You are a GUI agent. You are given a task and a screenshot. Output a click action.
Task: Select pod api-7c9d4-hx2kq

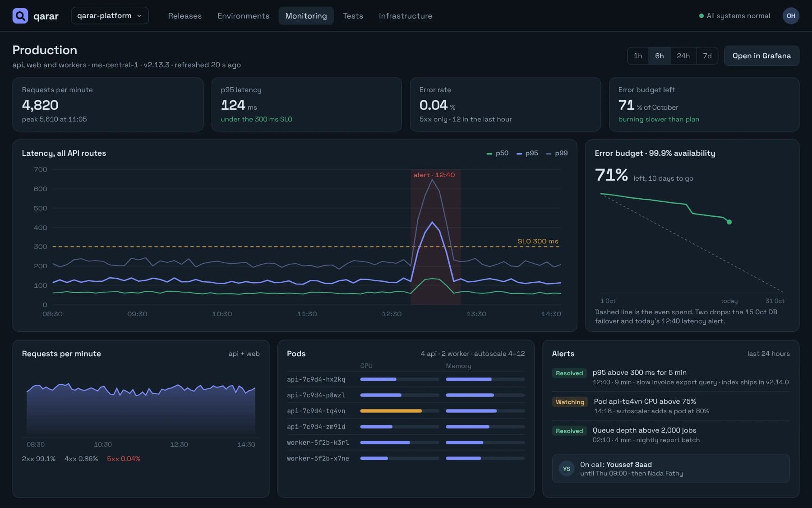(316, 379)
